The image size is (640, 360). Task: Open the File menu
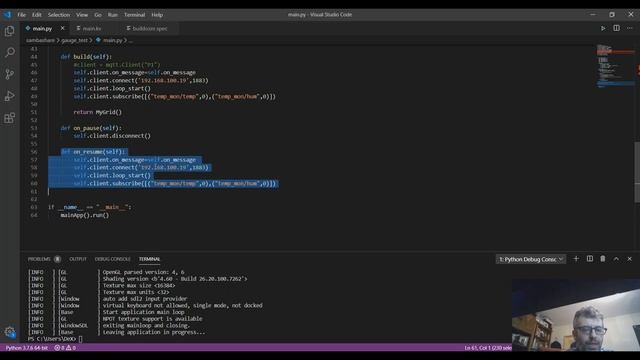[x=21, y=15]
